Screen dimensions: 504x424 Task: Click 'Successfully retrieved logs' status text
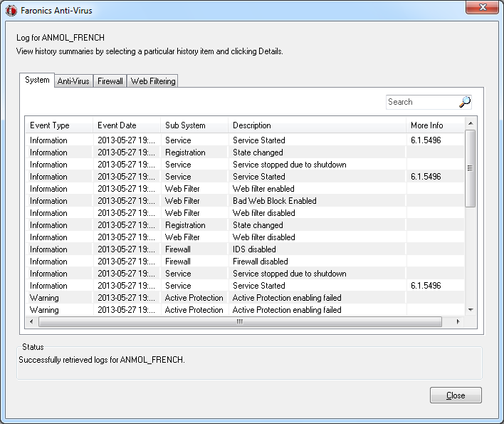102,360
